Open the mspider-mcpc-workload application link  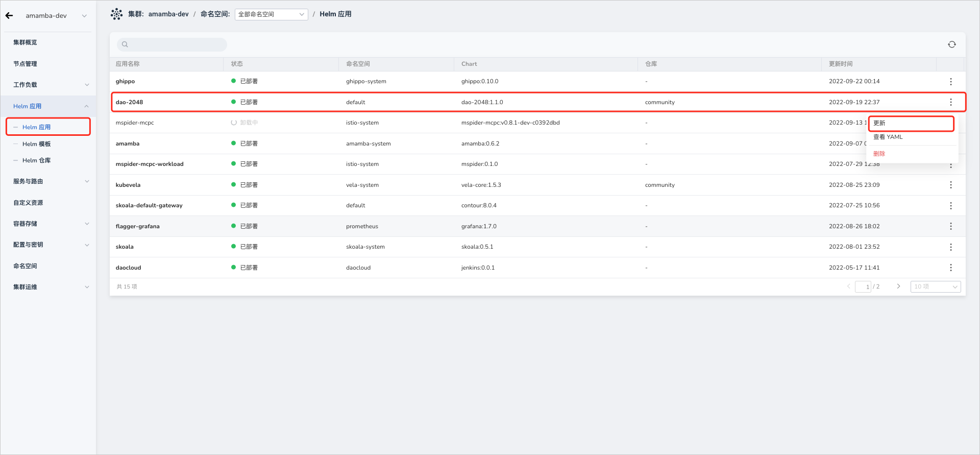click(150, 164)
